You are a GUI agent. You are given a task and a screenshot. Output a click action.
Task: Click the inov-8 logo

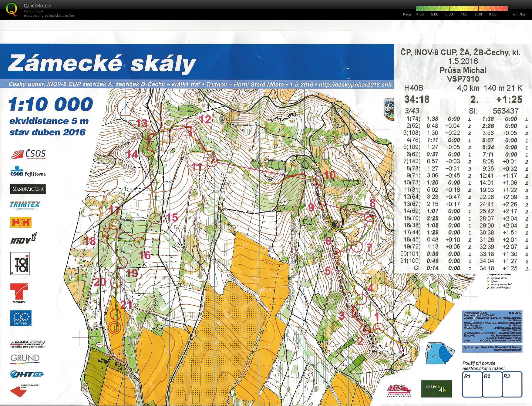24,239
